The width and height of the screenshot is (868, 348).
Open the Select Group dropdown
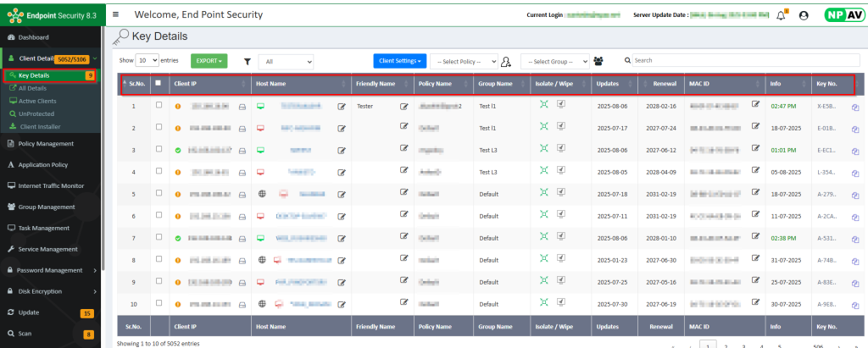[x=554, y=61]
